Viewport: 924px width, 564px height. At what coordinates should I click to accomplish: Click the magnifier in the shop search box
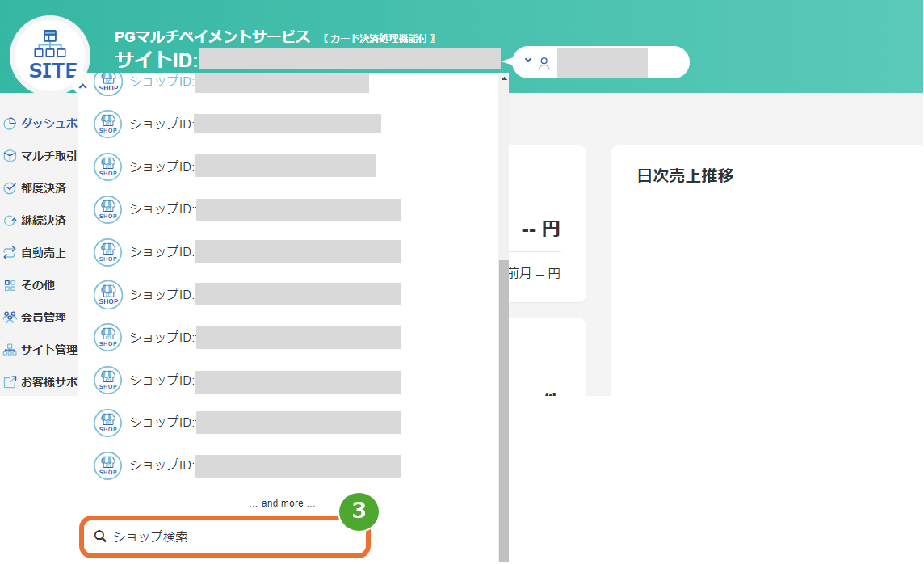tap(99, 534)
